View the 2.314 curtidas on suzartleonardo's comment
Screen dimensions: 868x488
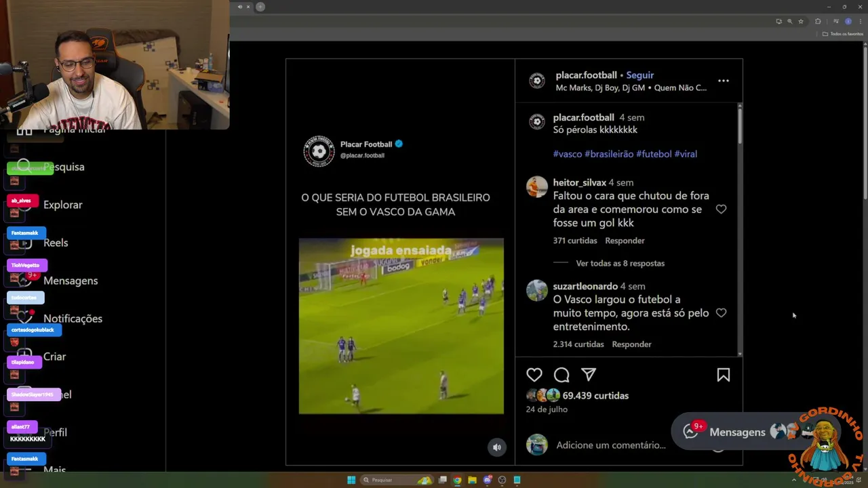click(578, 344)
